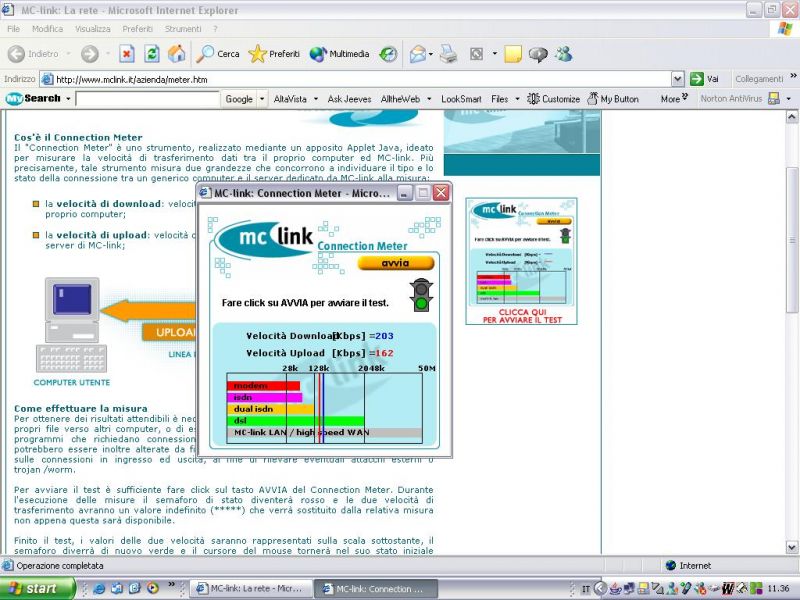The image size is (800, 600).
Task: Expand the Norton AntiVirus dropdown arrow
Action: [788, 98]
